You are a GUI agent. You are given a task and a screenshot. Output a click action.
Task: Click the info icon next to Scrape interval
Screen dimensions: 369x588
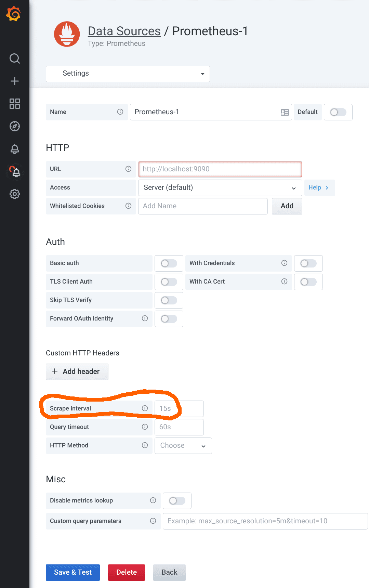(x=145, y=408)
